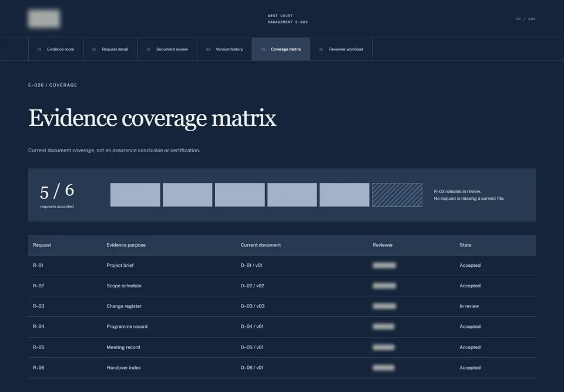This screenshot has height=392, width=564.
Task: Click the Accepted state for R-02
Action: coord(470,286)
